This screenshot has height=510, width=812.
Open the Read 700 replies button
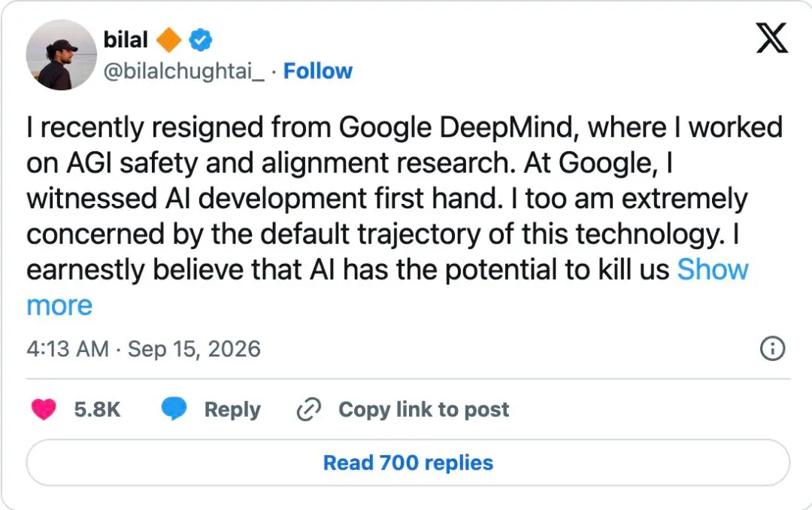point(408,463)
